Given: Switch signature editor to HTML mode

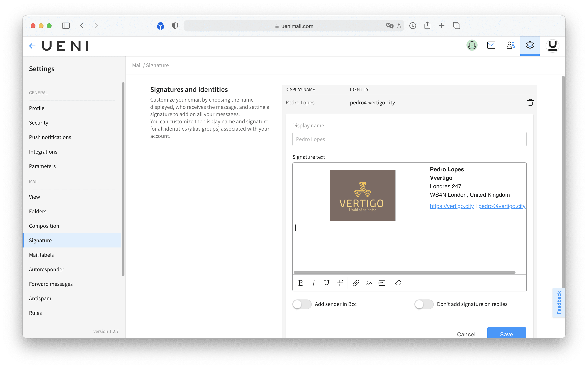Looking at the screenshot, I should (x=382, y=283).
